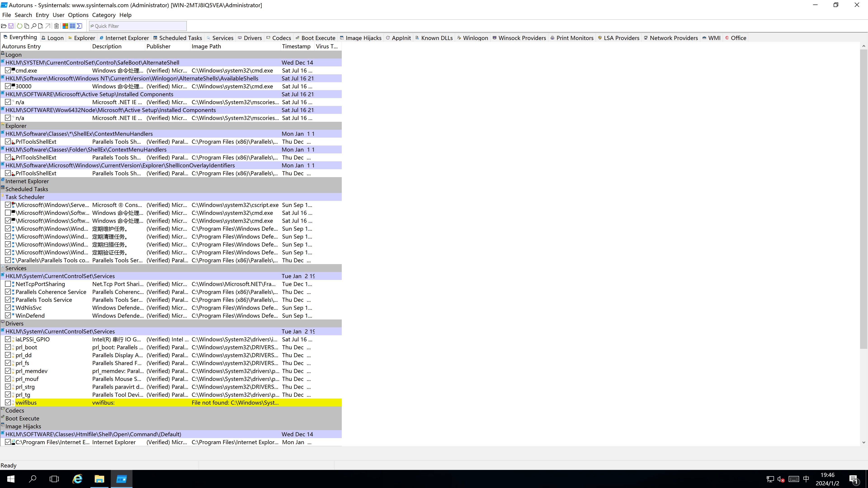Viewport: 868px width, 488px height.
Task: Uncheck the WinDefend service entry
Action: click(x=8, y=316)
